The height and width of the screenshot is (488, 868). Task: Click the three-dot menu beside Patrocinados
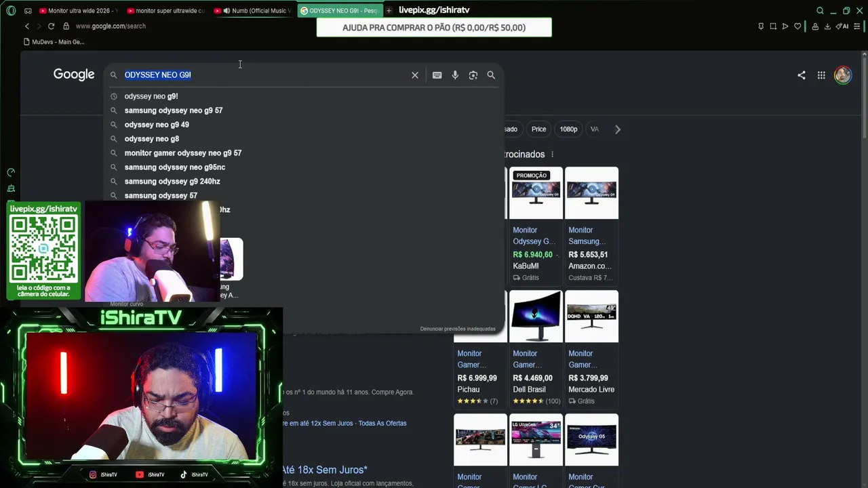552,155
